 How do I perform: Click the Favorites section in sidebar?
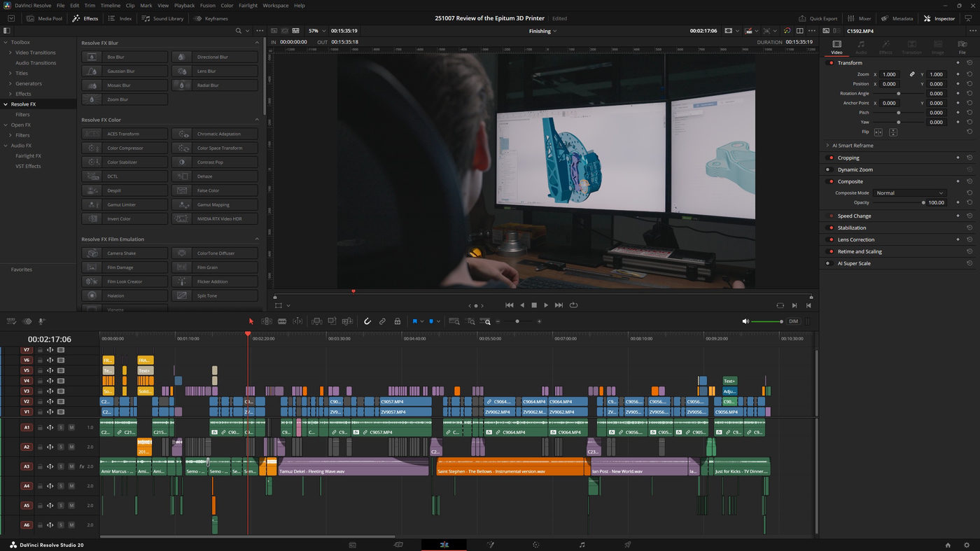pos(21,269)
